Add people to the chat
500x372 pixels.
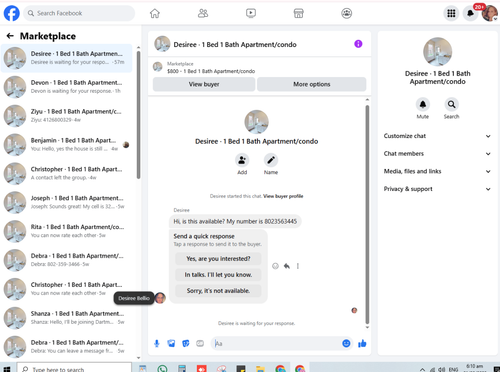point(242,160)
